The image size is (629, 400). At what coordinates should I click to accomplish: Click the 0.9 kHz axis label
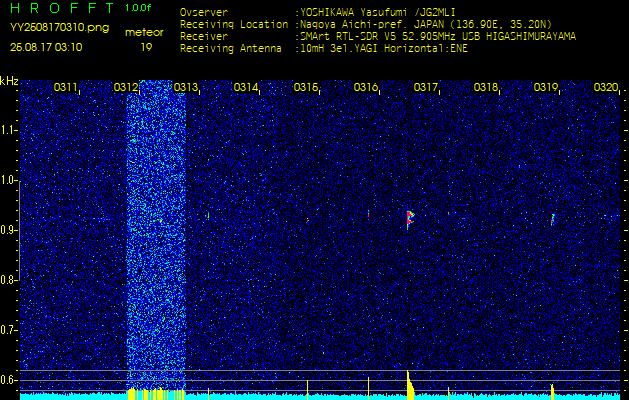tap(7, 230)
